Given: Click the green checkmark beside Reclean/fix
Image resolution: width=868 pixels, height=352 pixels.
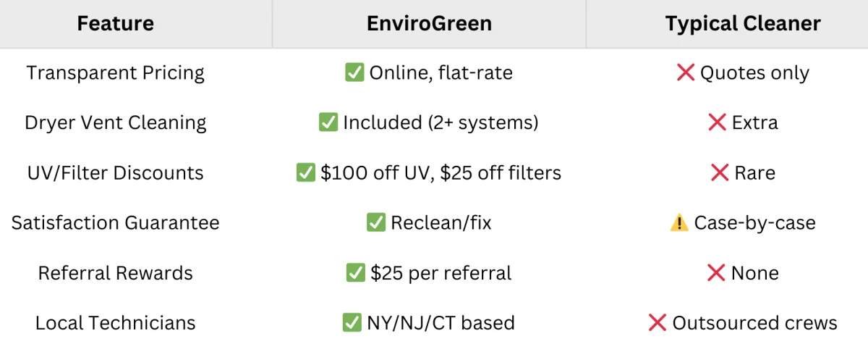Looking at the screenshot, I should pos(376,222).
